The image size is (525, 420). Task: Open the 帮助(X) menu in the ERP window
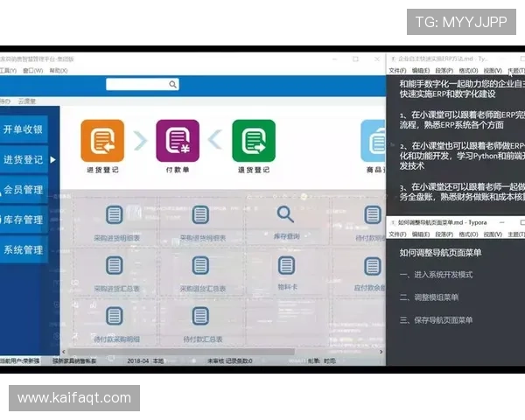tap(59, 70)
